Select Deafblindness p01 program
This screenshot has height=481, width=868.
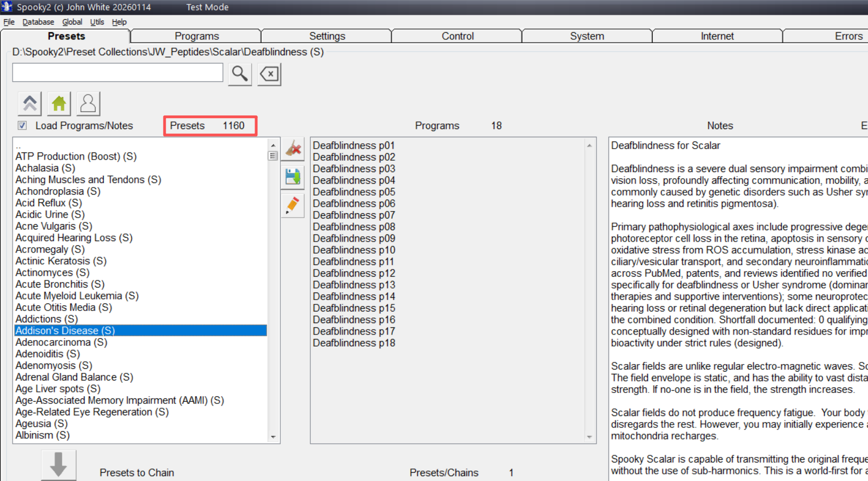pos(354,145)
